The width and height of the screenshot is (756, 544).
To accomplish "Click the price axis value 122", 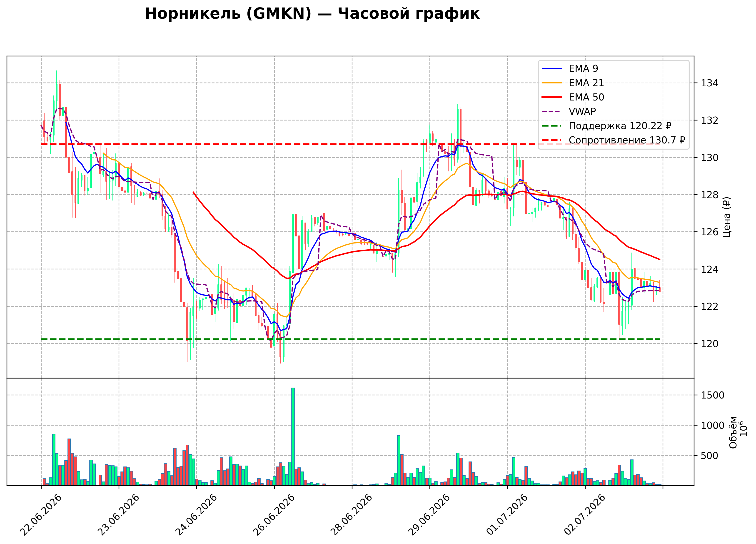I will [x=709, y=306].
